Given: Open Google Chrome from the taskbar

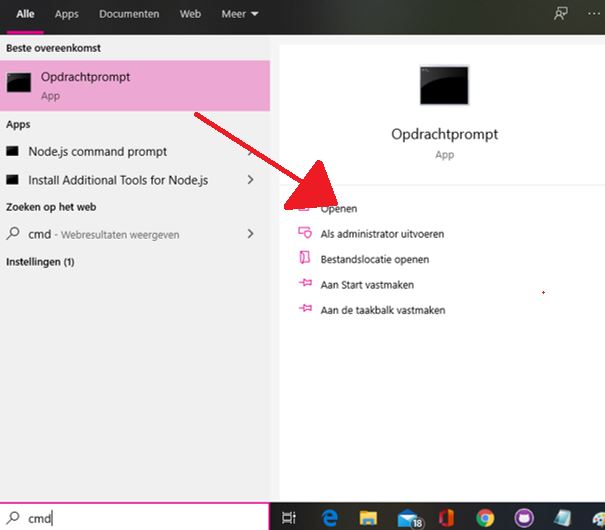Looking at the screenshot, I should tap(485, 517).
